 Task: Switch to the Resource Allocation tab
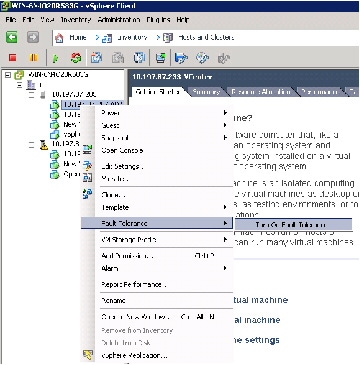click(x=261, y=91)
